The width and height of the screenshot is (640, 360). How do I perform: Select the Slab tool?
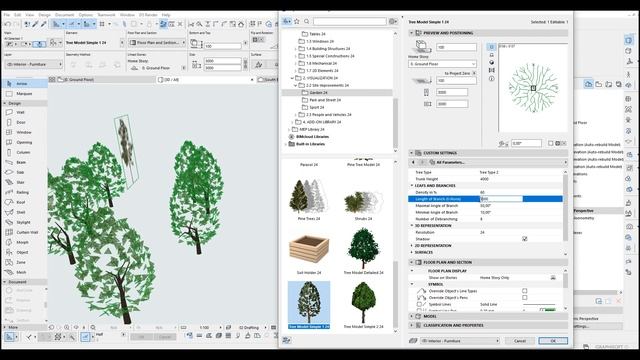tap(24, 172)
